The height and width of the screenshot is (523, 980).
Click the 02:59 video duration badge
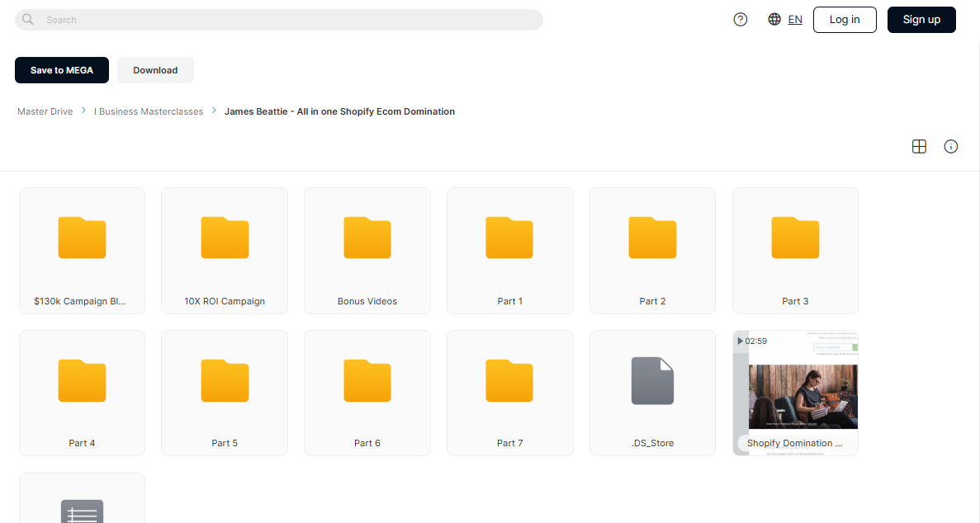point(752,342)
